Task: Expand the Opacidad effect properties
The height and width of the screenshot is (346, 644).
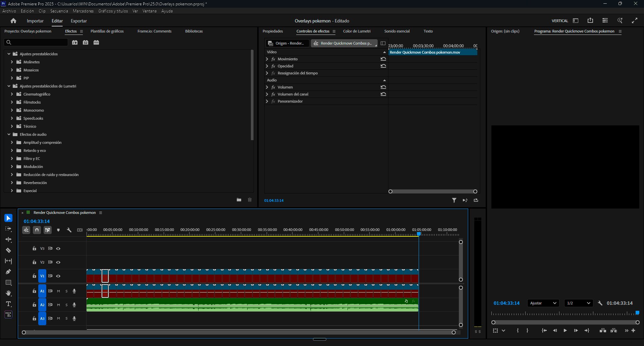Action: (267, 66)
